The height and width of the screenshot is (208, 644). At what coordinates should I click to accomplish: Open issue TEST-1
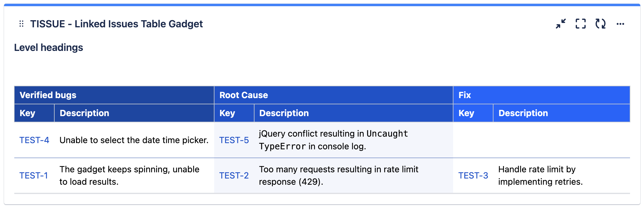[34, 175]
